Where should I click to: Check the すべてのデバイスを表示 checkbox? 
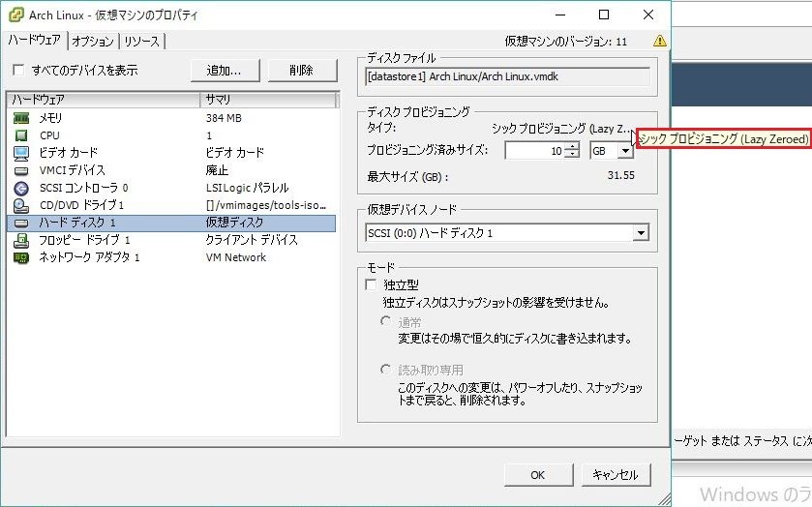point(18,70)
